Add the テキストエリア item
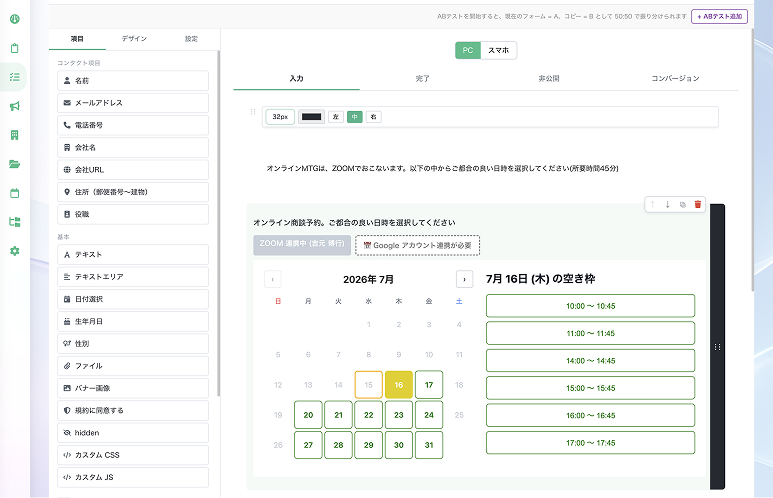The height and width of the screenshot is (498, 773). [133, 277]
